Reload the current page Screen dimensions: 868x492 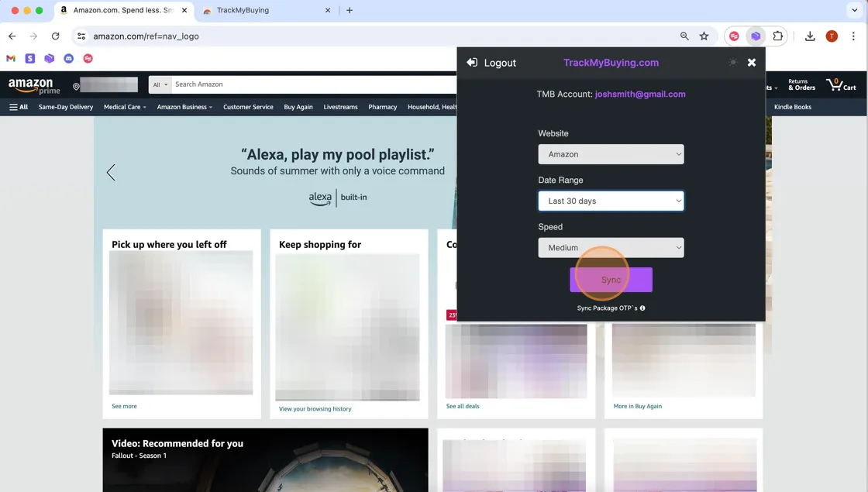55,36
